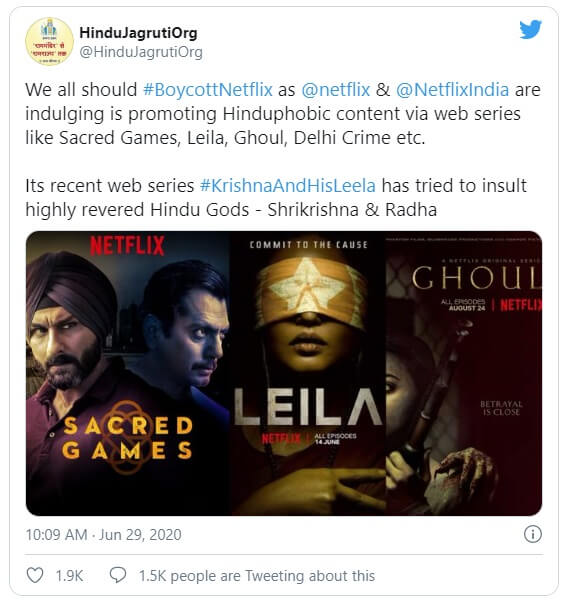Like the tweet with the heart icon

(35, 575)
